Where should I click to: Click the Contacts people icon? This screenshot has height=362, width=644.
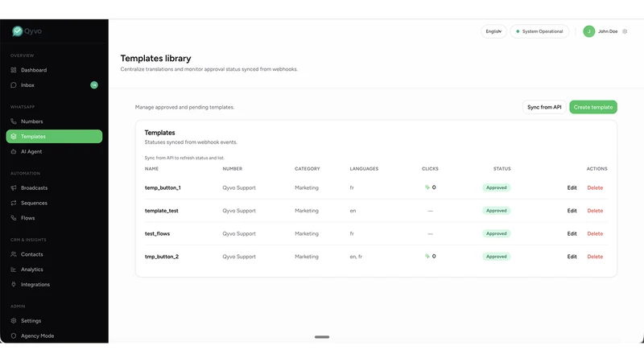[14, 254]
